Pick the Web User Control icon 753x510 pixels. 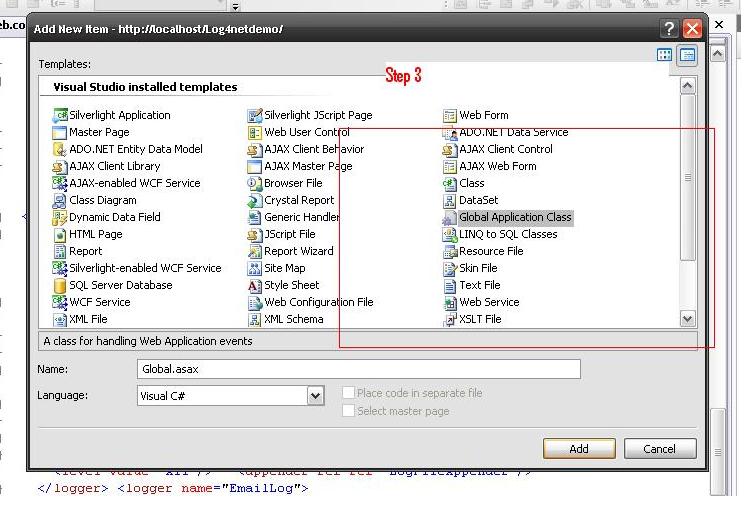pos(255,132)
